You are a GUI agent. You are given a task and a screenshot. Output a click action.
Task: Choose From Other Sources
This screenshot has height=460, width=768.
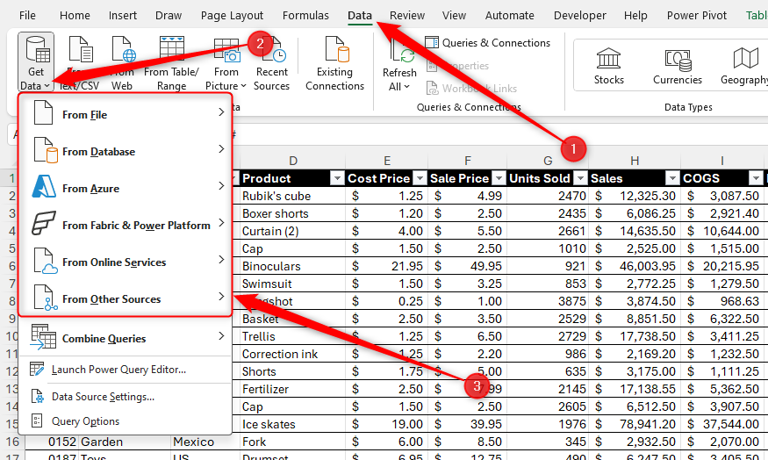pyautogui.click(x=125, y=298)
